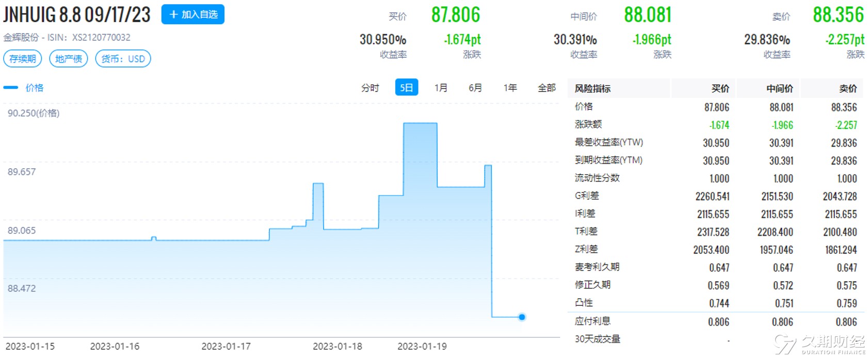Switch chart to 6月 range
The image size is (868, 357).
pos(475,88)
